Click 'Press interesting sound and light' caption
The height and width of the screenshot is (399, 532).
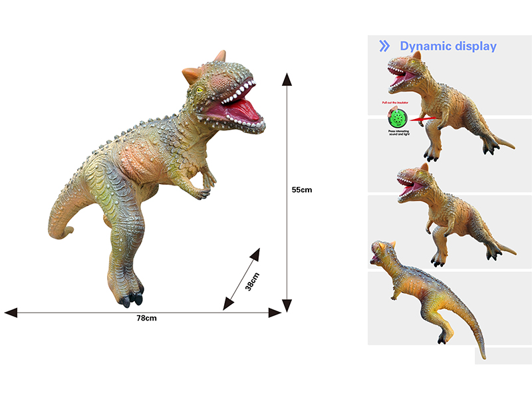397,134
